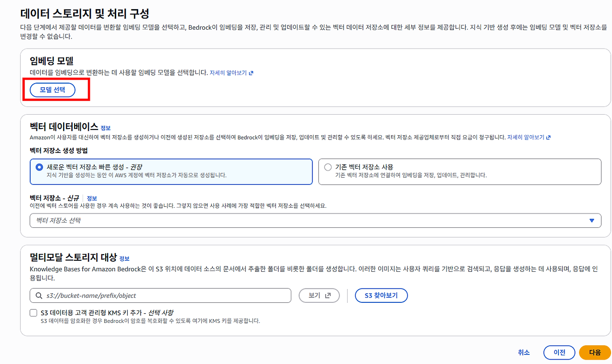Click the S3 찾아보기 button
Image resolution: width=612 pixels, height=364 pixels.
click(x=382, y=296)
